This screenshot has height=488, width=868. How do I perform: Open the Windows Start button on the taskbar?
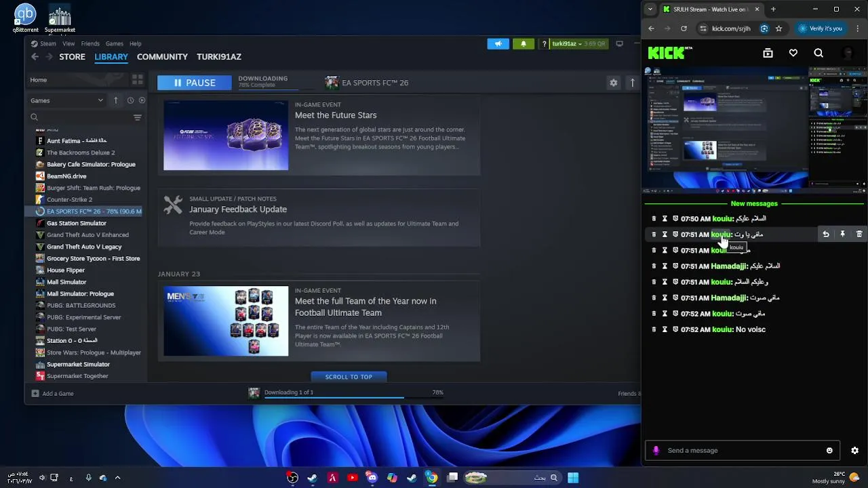click(x=573, y=478)
